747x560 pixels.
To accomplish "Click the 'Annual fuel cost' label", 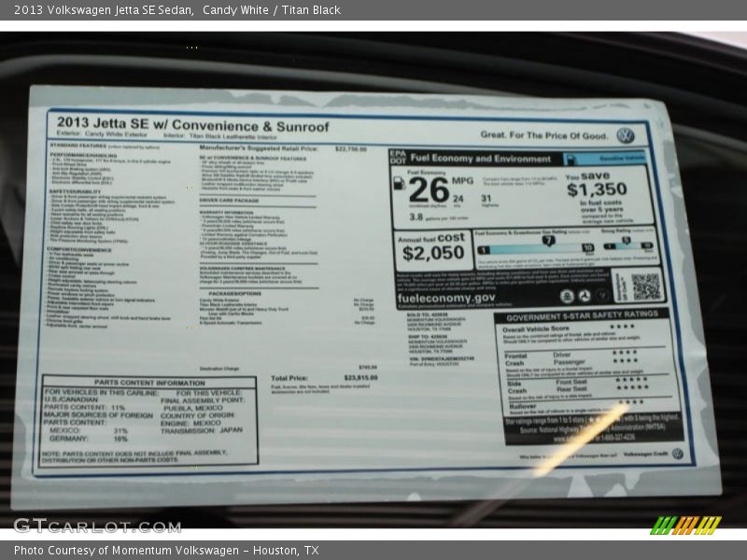I will [x=431, y=238].
